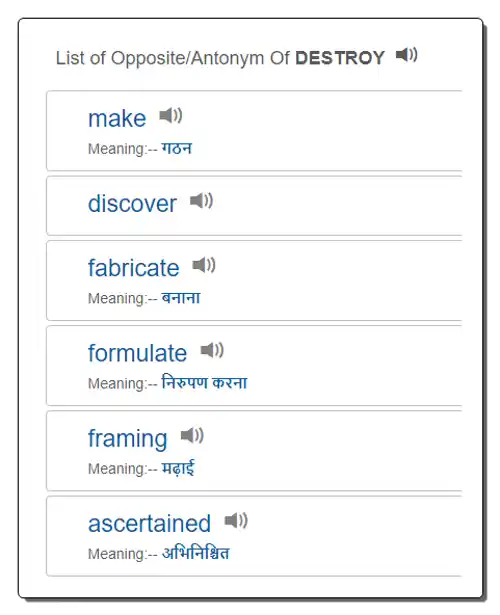Play audio for the word framing
500x615 pixels.
point(192,435)
